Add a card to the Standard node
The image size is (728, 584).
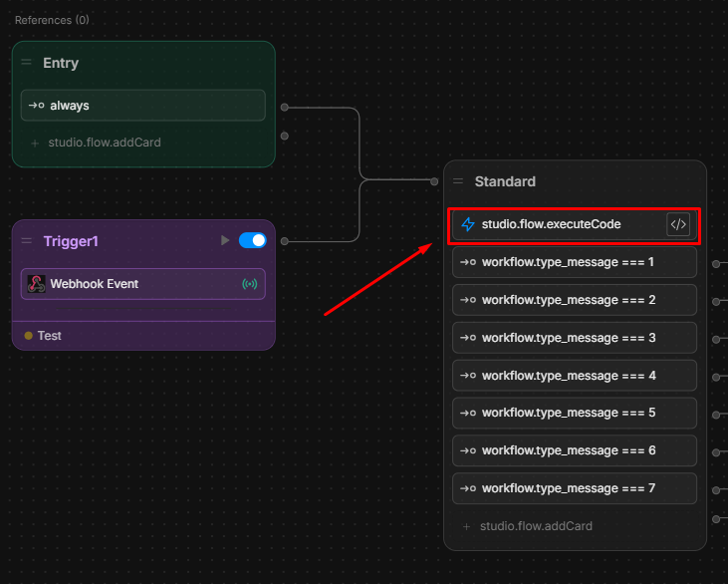click(x=526, y=525)
